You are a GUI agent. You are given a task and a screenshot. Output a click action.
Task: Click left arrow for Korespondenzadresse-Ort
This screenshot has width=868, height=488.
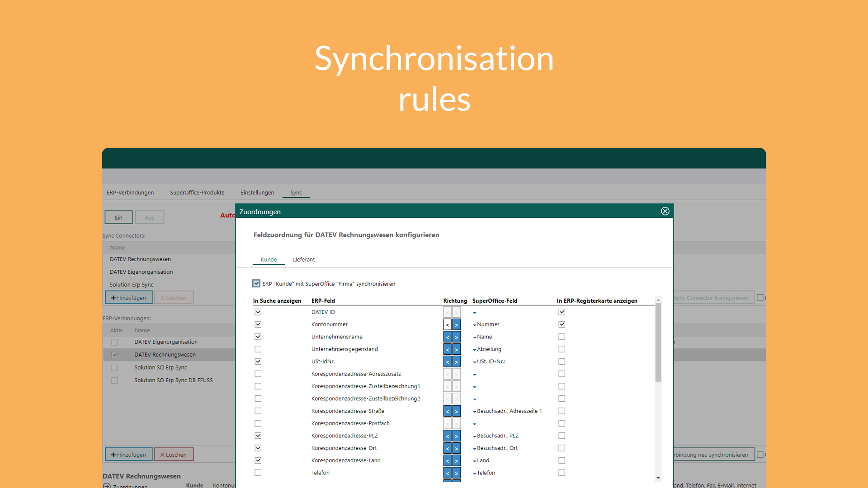point(448,448)
